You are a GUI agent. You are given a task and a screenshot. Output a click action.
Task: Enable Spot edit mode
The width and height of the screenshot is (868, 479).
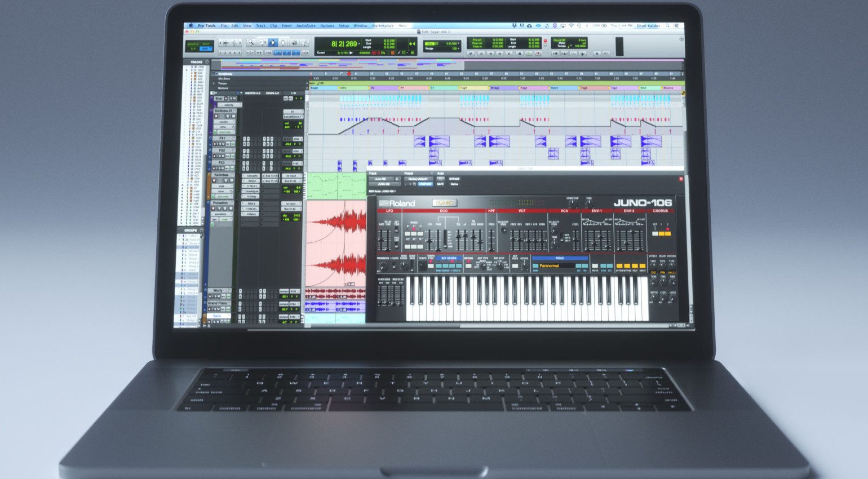206,44
